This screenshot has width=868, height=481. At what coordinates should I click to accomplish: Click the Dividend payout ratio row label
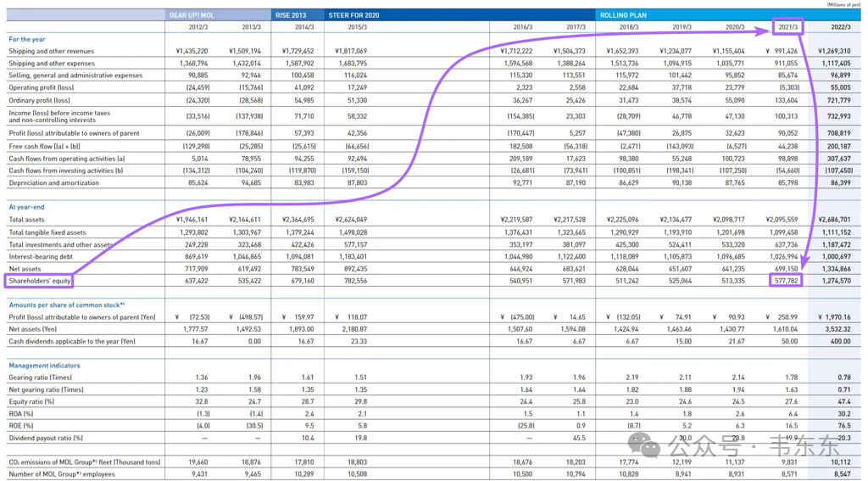pos(46,438)
